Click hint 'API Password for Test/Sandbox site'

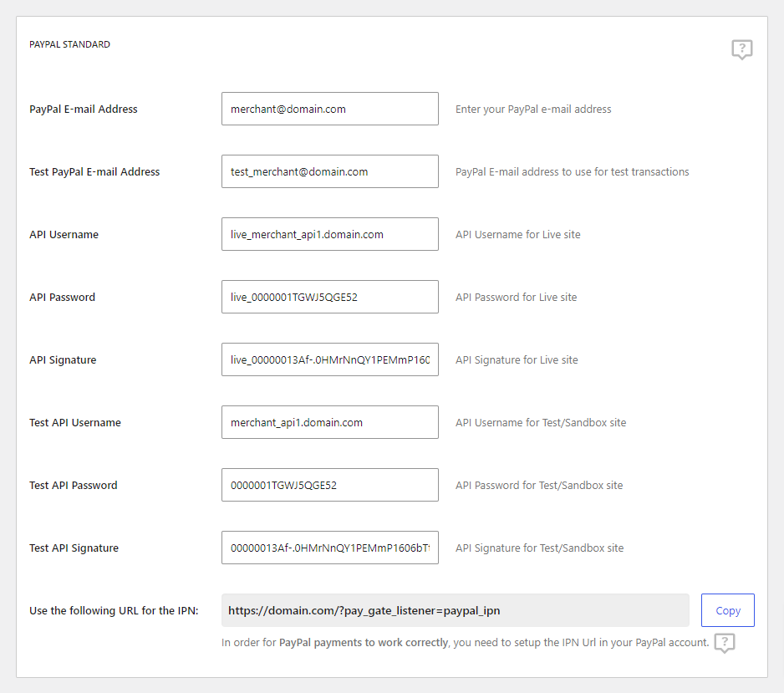pos(539,485)
